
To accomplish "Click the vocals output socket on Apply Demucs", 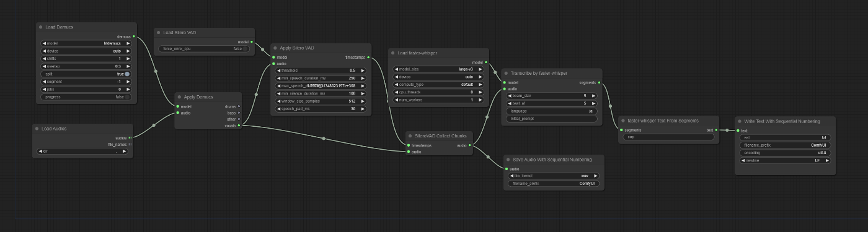I will click(x=239, y=126).
